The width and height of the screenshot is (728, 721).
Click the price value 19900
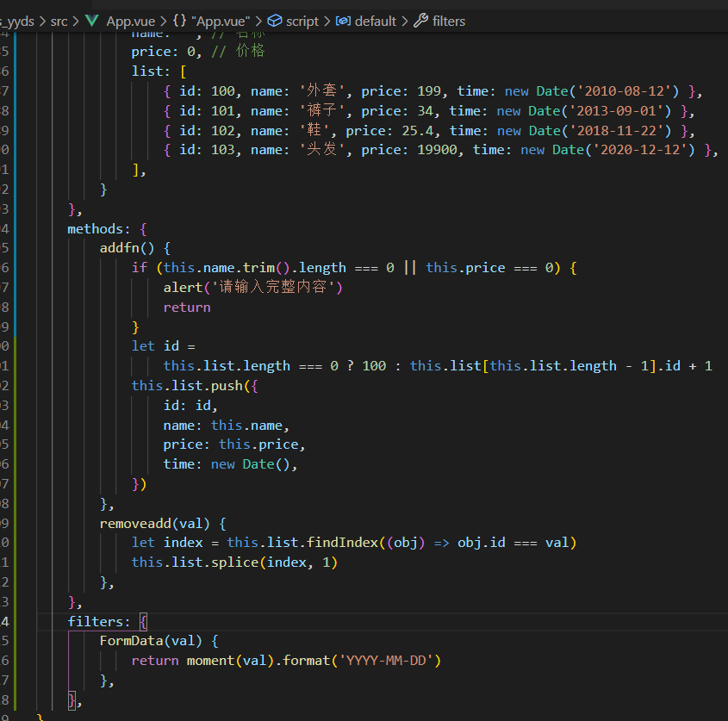coord(437,150)
